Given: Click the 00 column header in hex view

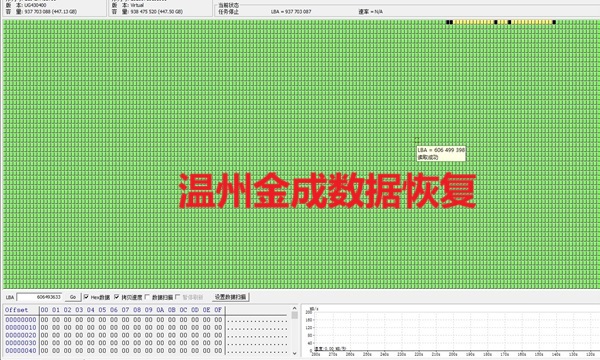Looking at the screenshot, I should 44,310.
